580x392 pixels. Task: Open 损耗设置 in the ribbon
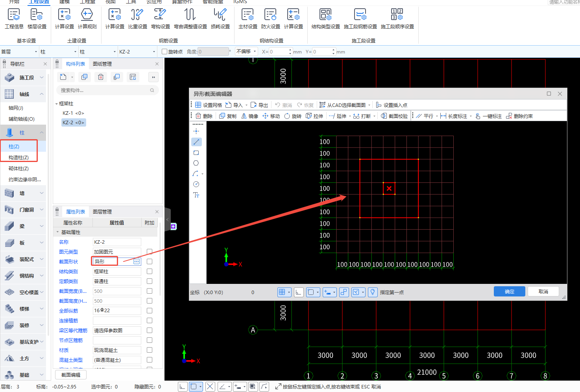coord(220,19)
